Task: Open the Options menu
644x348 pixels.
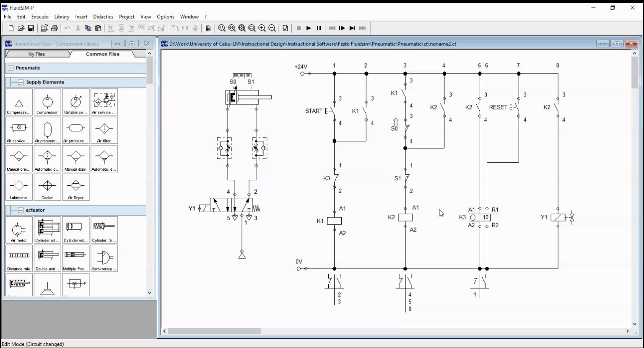Action: tap(166, 17)
